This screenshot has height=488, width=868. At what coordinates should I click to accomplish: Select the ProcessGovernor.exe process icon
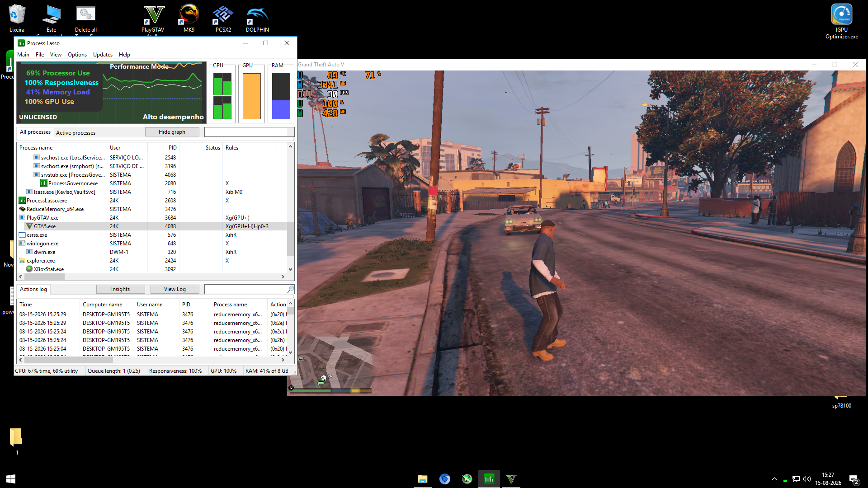[44, 183]
